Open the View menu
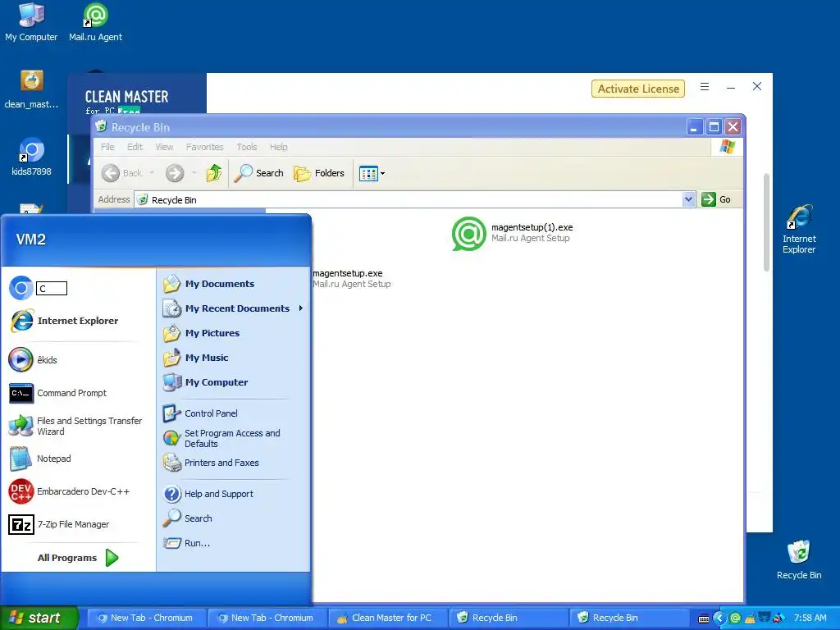This screenshot has height=630, width=840. click(164, 147)
